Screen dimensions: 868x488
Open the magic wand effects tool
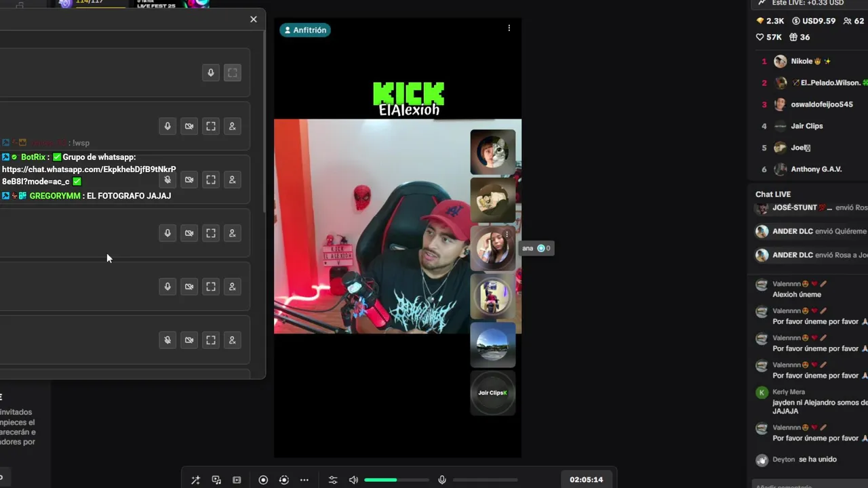[x=195, y=480]
